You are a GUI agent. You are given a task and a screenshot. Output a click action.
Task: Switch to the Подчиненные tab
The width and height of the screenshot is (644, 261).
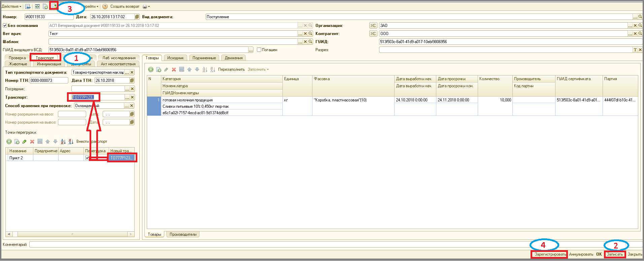point(204,58)
